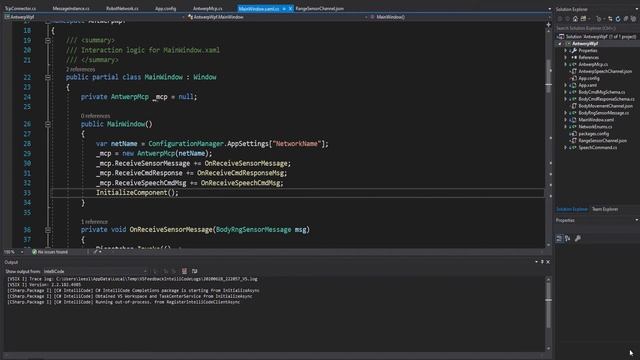Expand the Properties node in Solution Explorer
Viewport: 640px width, 360px height.
click(566, 51)
